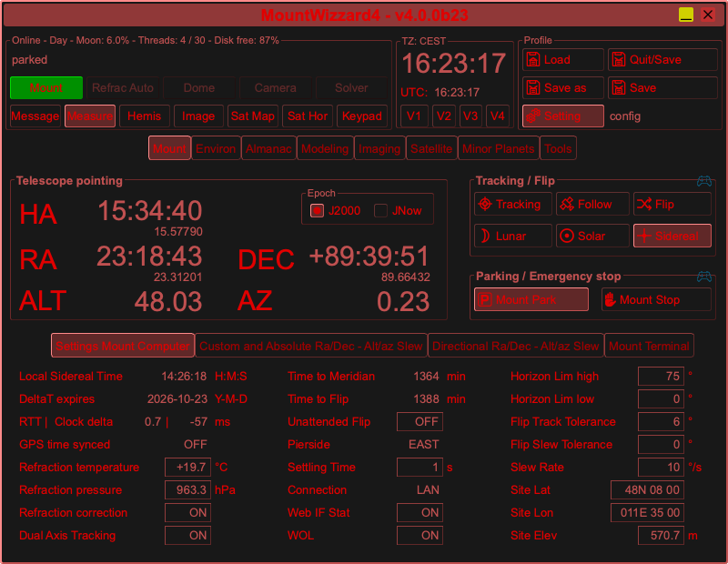The width and height of the screenshot is (728, 564).
Task: Toggle Unattended Flip OFF value
Action: [420, 421]
